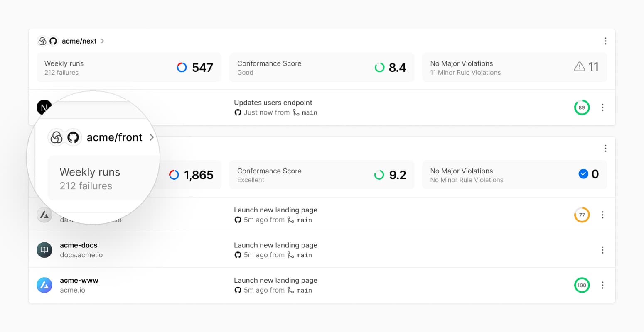Click the 1,865 weekly runs donut icon

pos(174,175)
